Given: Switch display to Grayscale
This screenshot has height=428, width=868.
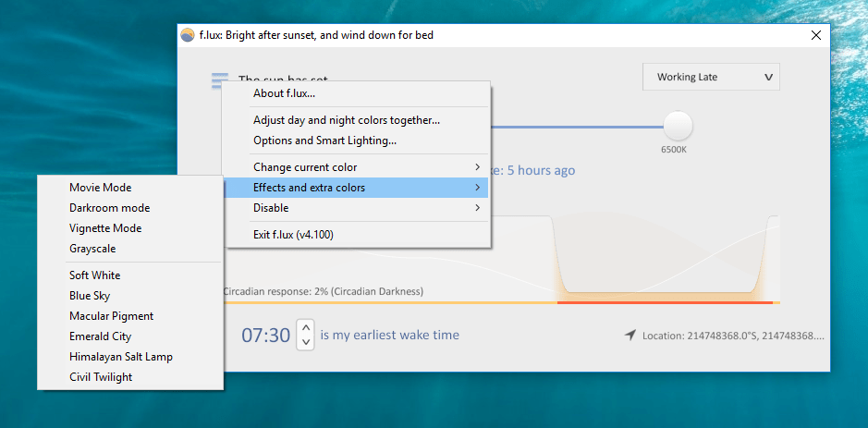Looking at the screenshot, I should [x=130, y=249].
